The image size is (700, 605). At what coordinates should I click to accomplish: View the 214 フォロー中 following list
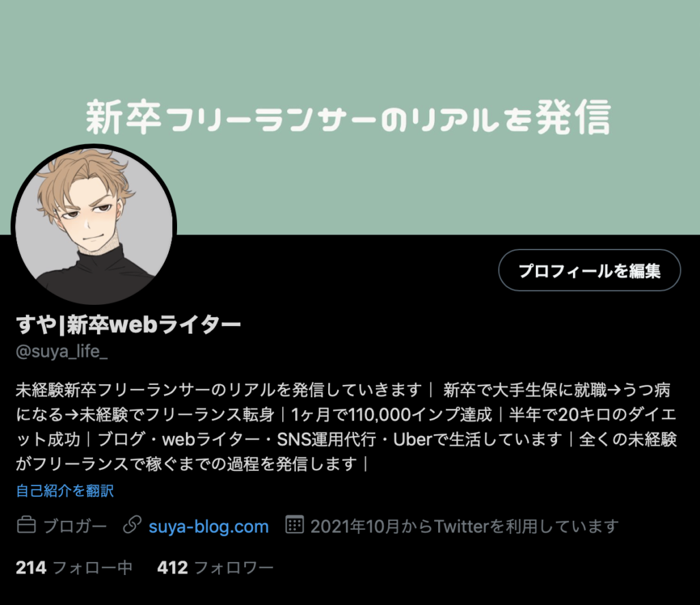pos(74,567)
